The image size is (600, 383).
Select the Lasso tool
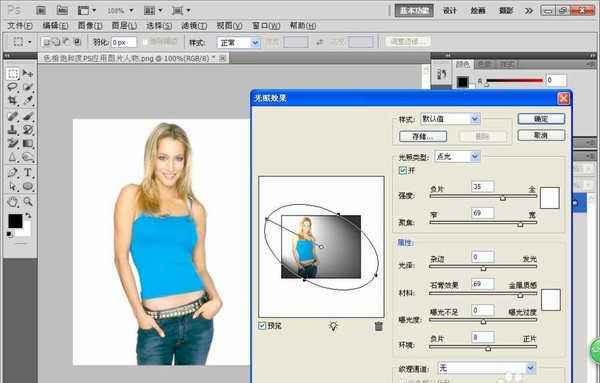coord(13,87)
